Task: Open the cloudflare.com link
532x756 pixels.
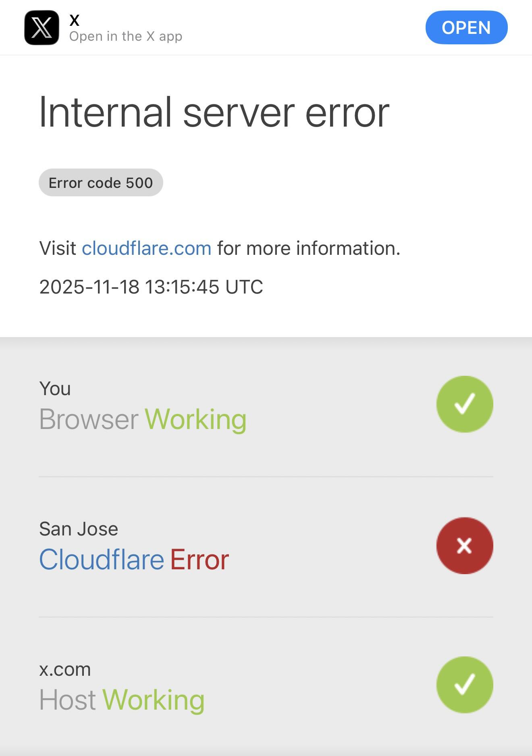Action: 147,248
